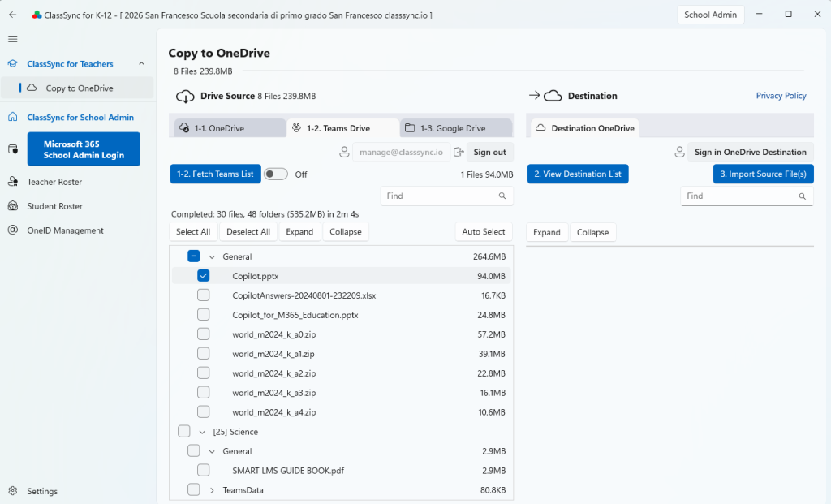
Task: Expand the TeamsData folder
Action: tap(212, 490)
